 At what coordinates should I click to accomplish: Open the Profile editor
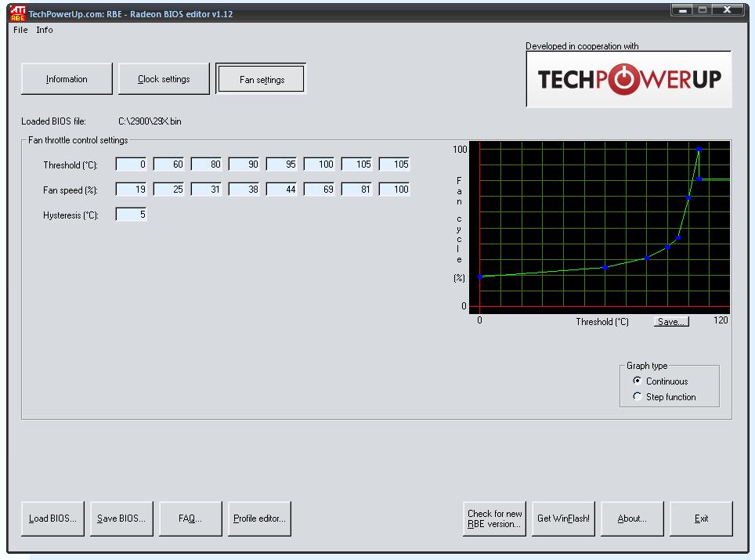point(259,518)
